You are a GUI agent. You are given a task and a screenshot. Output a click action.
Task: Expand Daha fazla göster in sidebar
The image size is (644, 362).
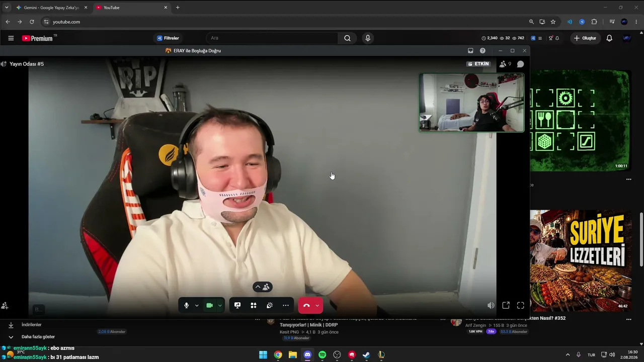[x=31, y=337]
